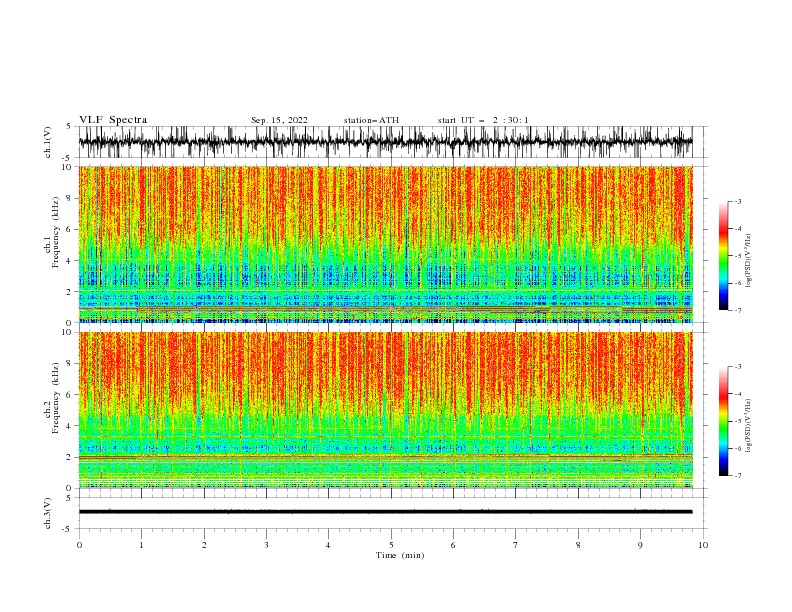Screen dimensions: 792x612
Task: Click the '2' tick on the Time axis
Action: 204,545
